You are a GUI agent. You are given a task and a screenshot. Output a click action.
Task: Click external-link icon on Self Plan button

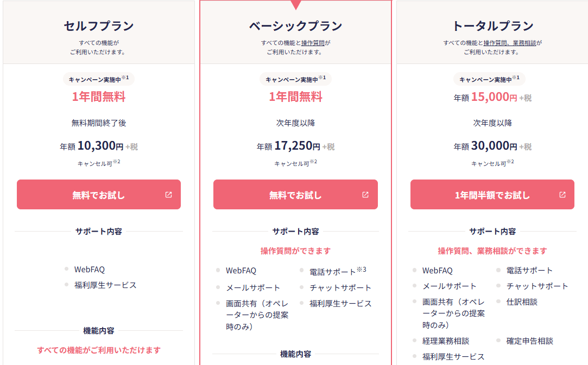[x=168, y=195]
